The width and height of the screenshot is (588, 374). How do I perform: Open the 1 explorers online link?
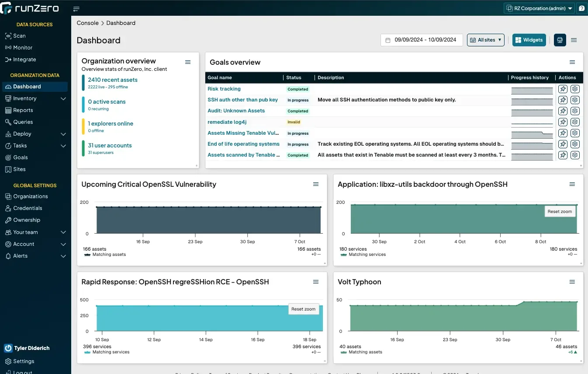(x=111, y=123)
